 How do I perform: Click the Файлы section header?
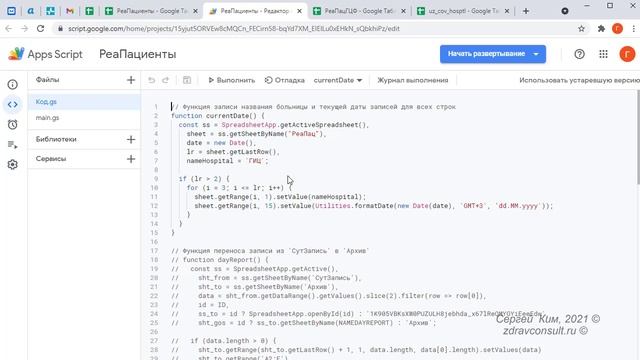tap(47, 80)
